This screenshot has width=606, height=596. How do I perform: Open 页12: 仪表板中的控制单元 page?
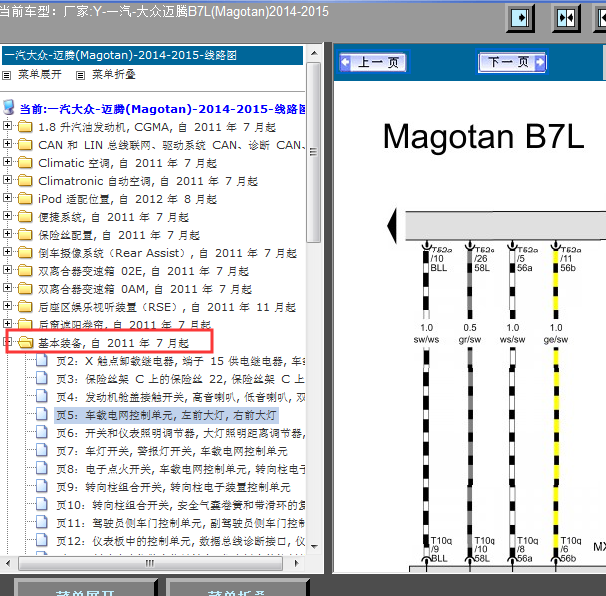pos(180,541)
